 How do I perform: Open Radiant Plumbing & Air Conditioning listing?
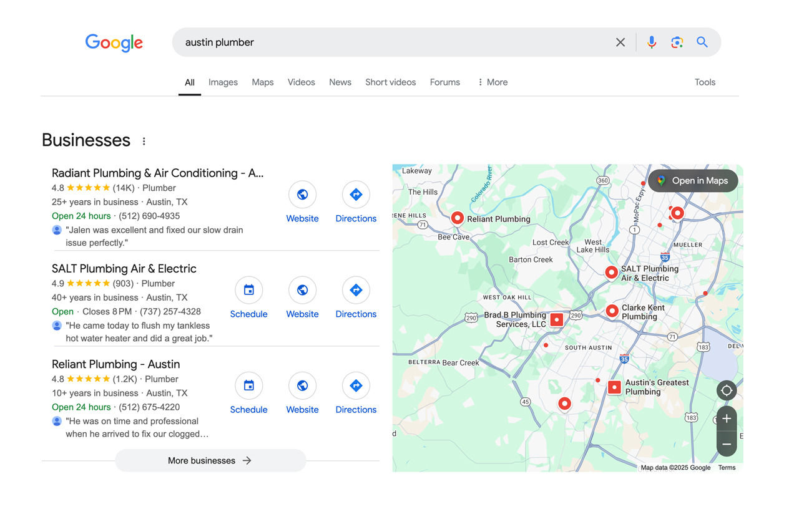point(157,173)
